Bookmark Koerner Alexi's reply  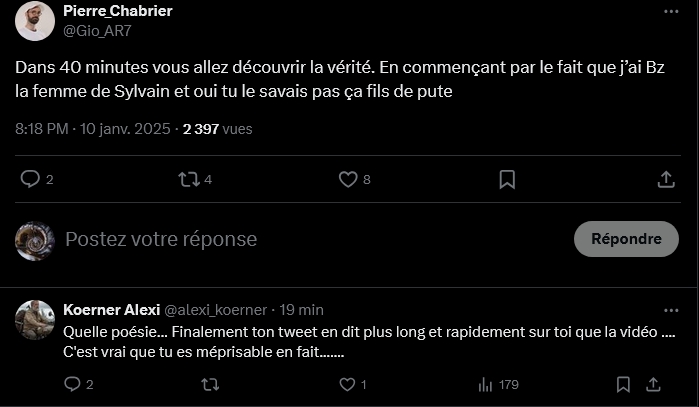(623, 384)
